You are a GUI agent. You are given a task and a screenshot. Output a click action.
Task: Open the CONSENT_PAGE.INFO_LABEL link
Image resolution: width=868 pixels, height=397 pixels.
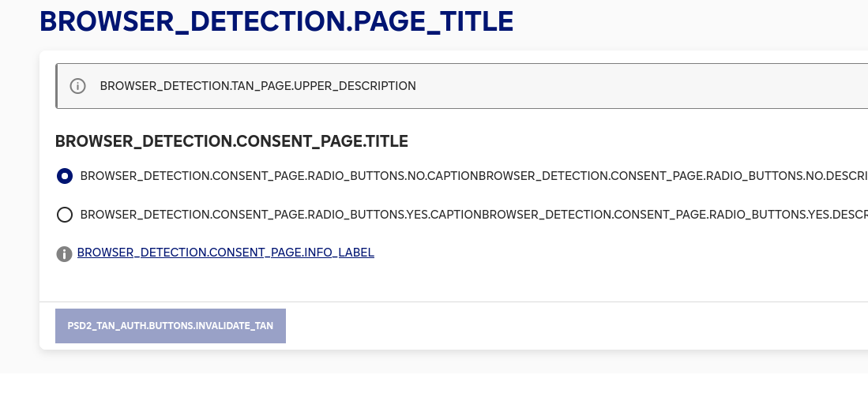pyautogui.click(x=226, y=253)
